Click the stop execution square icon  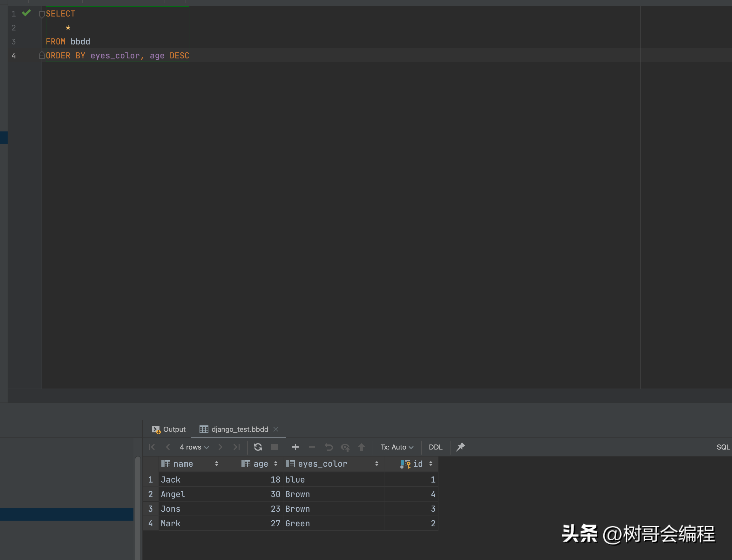tap(274, 447)
